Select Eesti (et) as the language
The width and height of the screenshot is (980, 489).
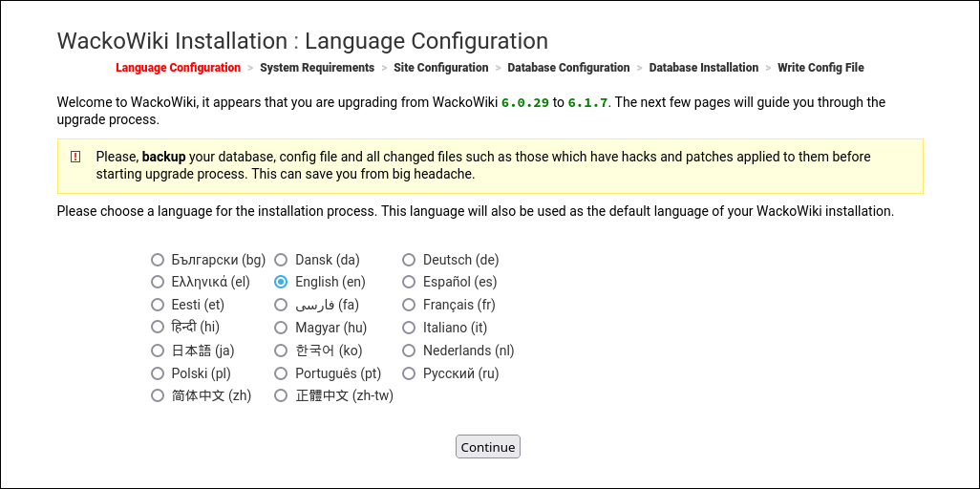click(x=158, y=305)
